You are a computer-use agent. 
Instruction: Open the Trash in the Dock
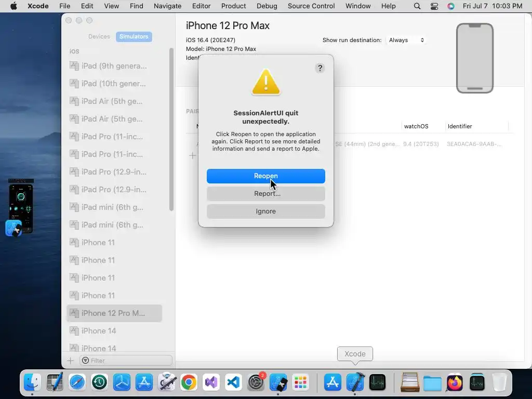click(x=499, y=382)
